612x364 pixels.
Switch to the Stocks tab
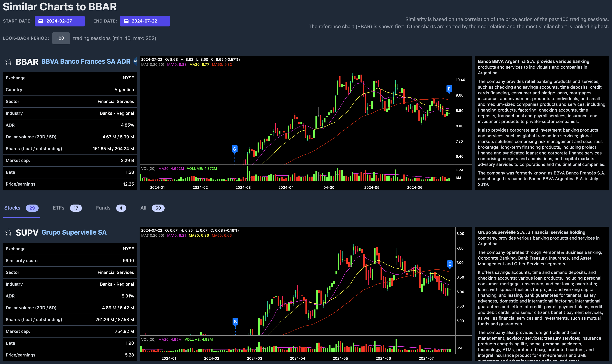point(21,208)
